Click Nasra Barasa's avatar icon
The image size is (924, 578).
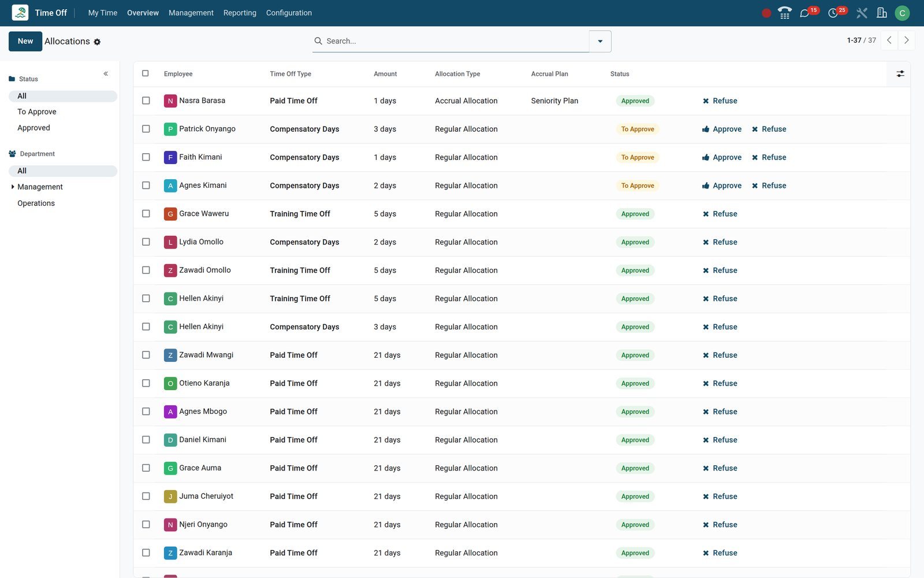(170, 101)
